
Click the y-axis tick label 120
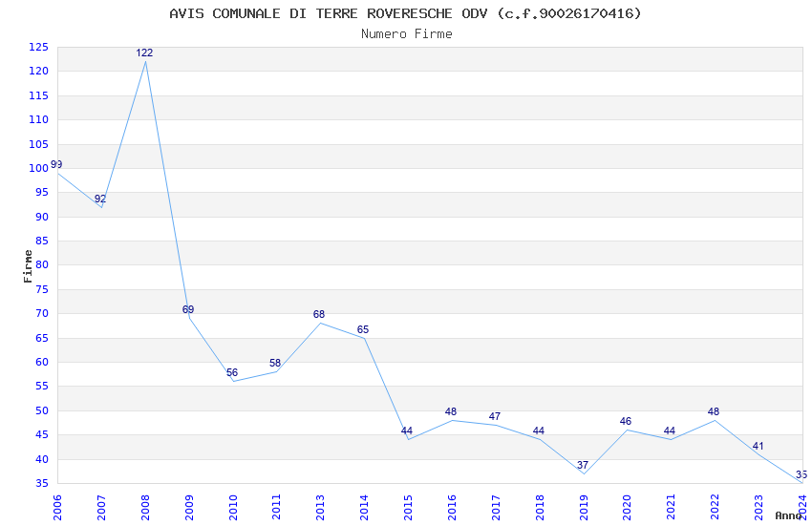[39, 72]
